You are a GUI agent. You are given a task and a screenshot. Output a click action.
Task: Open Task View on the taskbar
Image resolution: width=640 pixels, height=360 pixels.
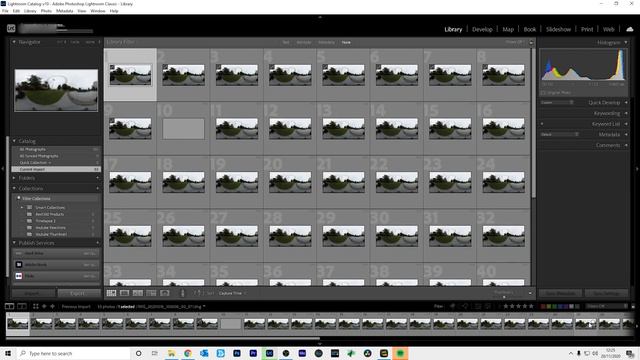pos(155,353)
